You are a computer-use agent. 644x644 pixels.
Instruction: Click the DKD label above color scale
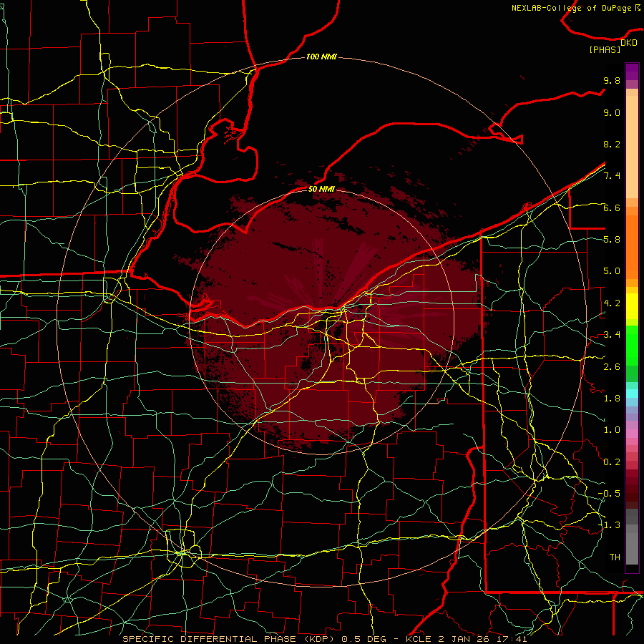click(629, 43)
